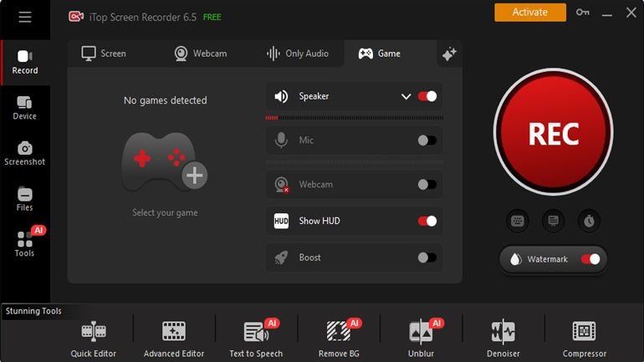Open the AI Tools section in sidebar
Screen dimensions: 644x362
point(24,242)
